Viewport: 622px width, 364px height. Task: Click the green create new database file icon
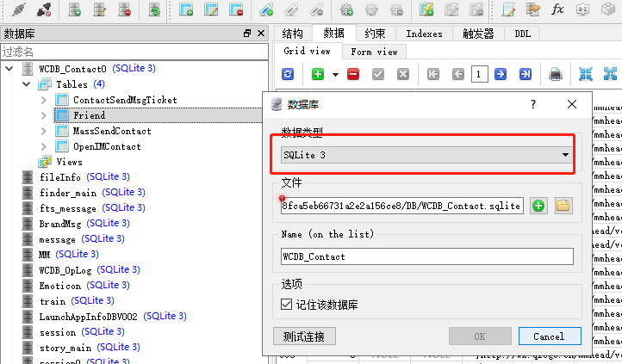(x=538, y=206)
